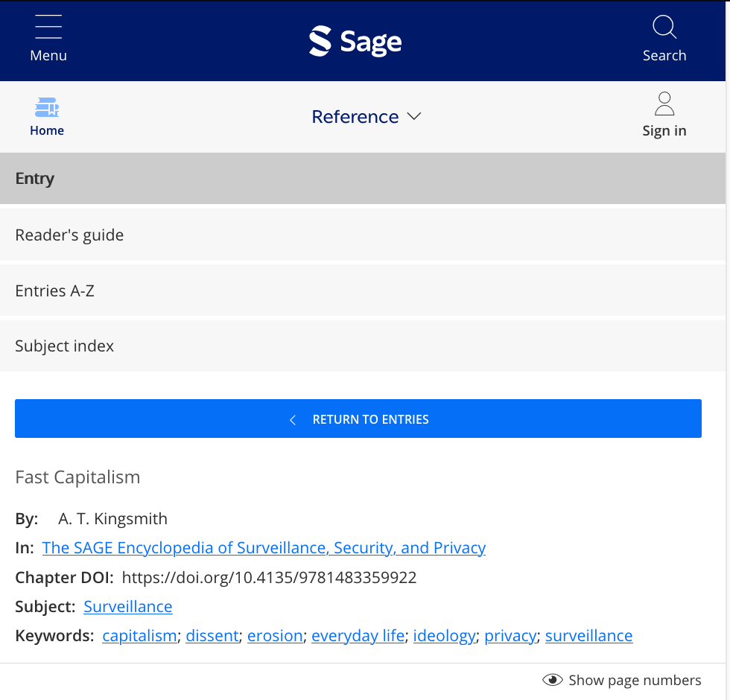730x700 pixels.
Task: Click the ideology keyword link
Action: click(444, 636)
